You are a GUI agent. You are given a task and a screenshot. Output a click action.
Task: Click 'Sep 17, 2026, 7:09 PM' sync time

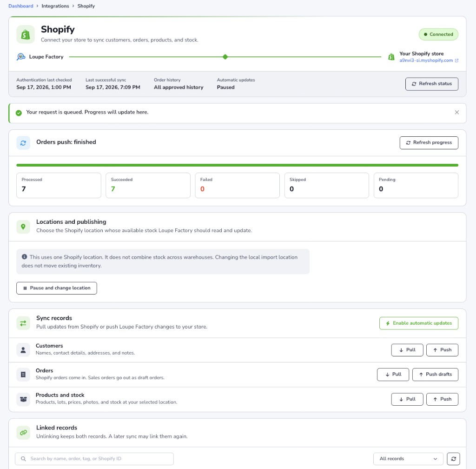point(113,87)
